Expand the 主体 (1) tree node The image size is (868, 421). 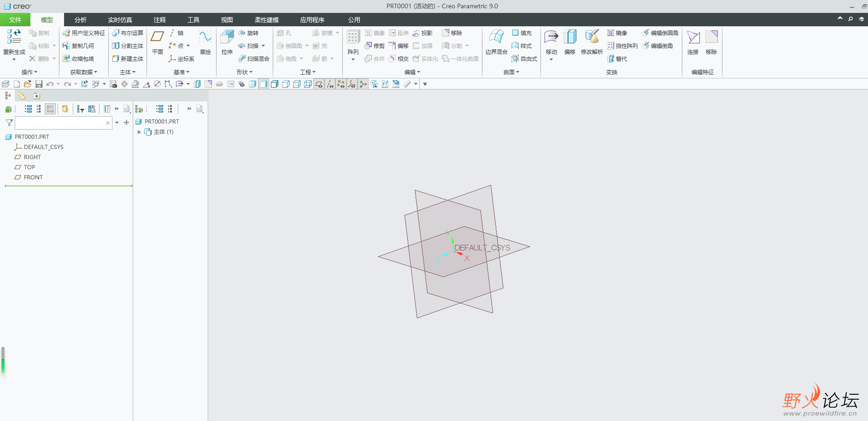pyautogui.click(x=139, y=132)
